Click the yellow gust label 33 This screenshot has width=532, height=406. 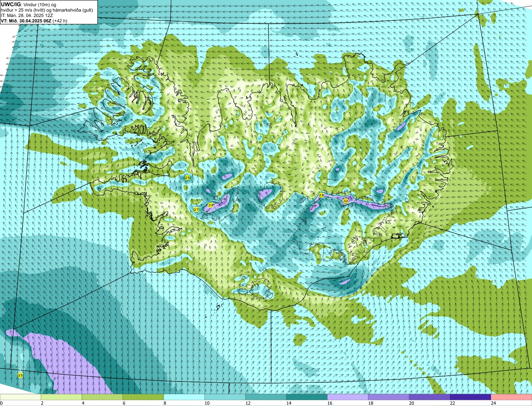pos(211,205)
